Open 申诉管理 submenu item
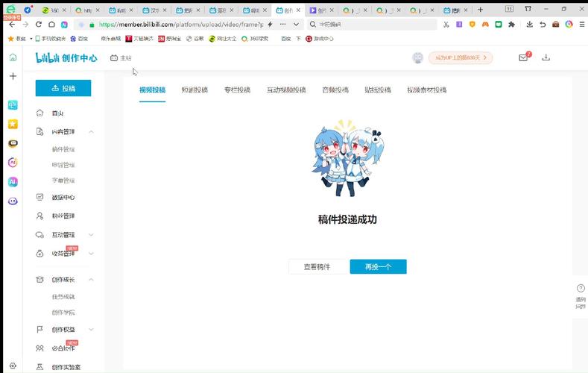Screen dimensions: 588x373 pos(63,165)
